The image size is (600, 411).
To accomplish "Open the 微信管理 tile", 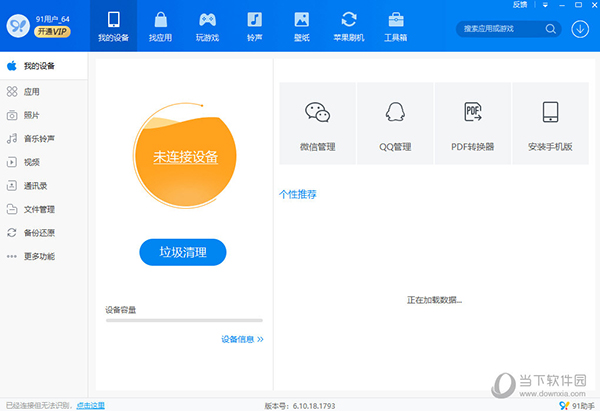I will (318, 123).
